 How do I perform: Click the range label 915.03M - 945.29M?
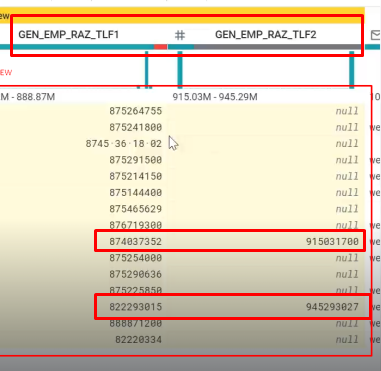click(x=215, y=97)
